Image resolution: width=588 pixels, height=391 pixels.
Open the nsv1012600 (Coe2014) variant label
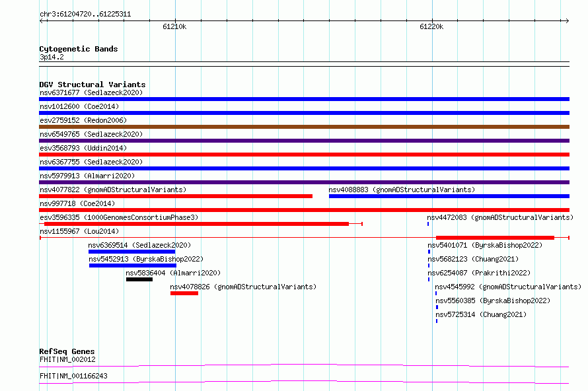[x=79, y=106]
